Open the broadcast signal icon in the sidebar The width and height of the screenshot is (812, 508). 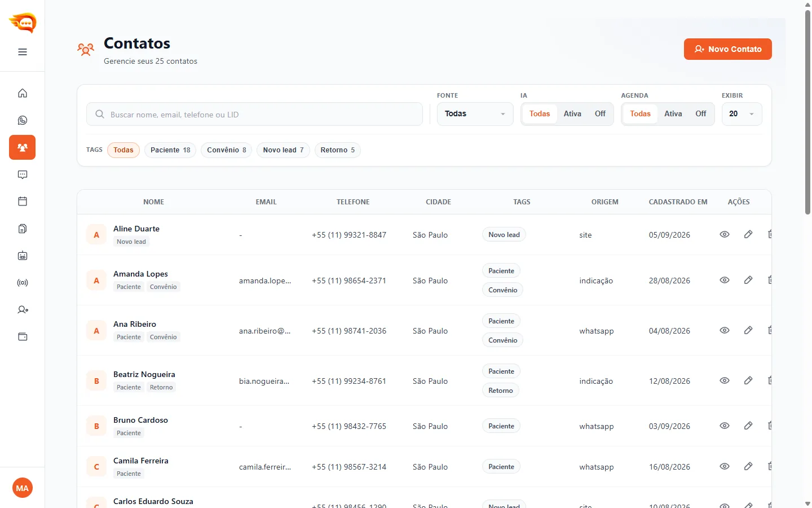point(23,283)
